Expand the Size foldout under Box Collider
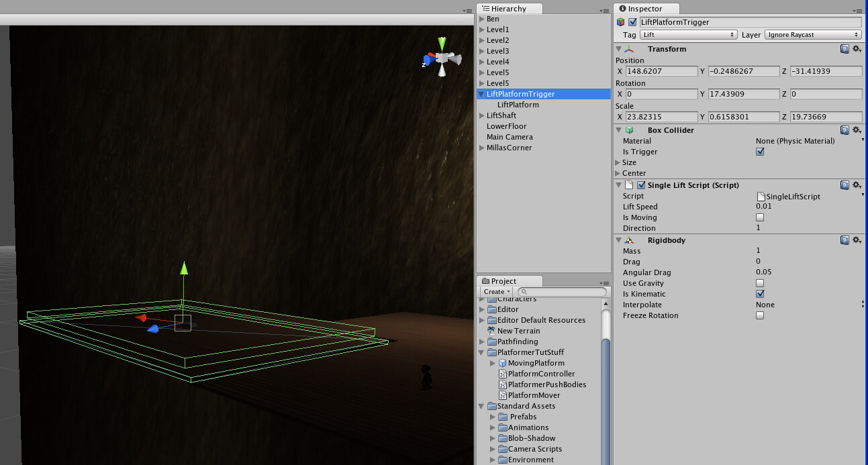The height and width of the screenshot is (465, 868). click(619, 162)
